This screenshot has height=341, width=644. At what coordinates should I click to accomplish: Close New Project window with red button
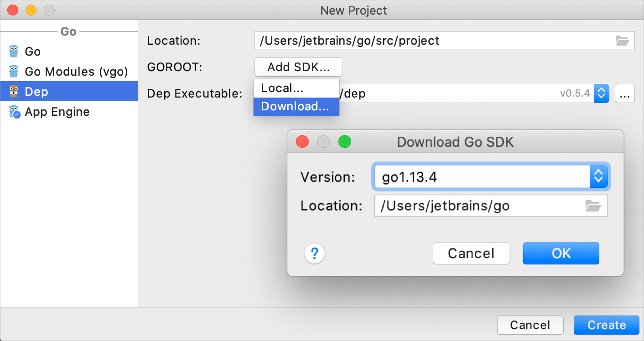tap(13, 10)
